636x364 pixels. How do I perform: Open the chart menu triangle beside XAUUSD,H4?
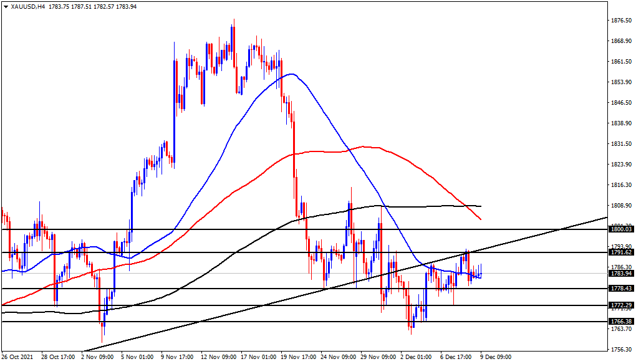pos(6,7)
